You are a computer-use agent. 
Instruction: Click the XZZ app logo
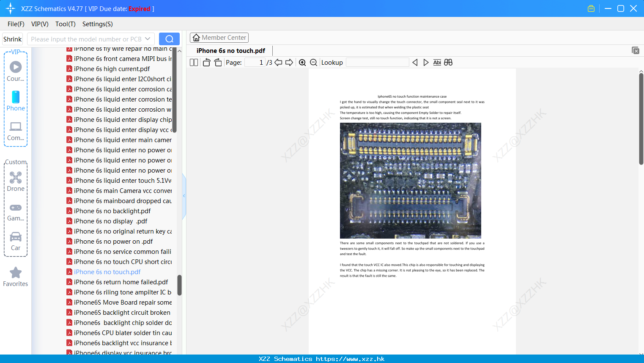[11, 8]
